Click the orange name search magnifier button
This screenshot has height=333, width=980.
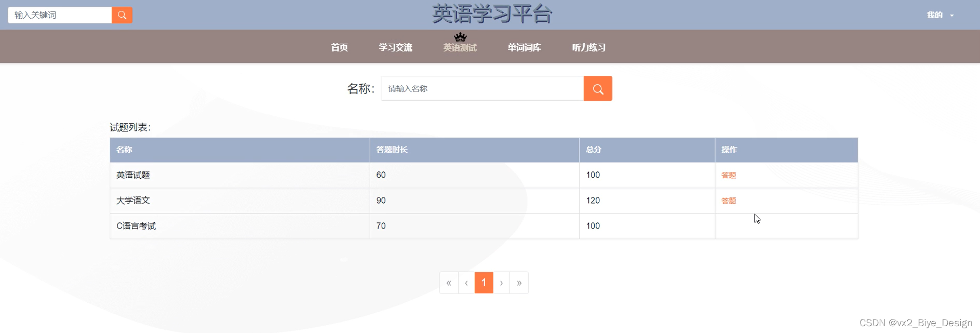point(598,89)
